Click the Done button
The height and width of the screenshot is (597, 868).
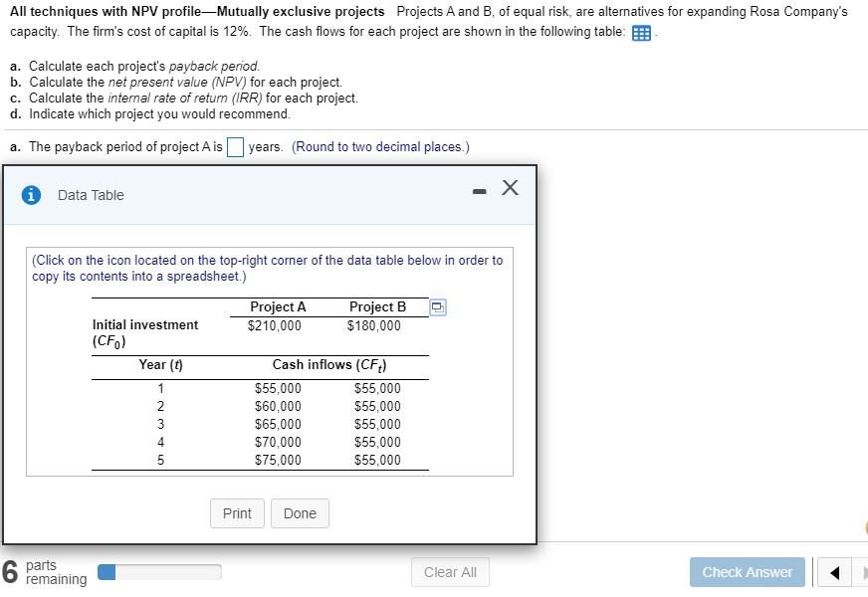point(300,513)
